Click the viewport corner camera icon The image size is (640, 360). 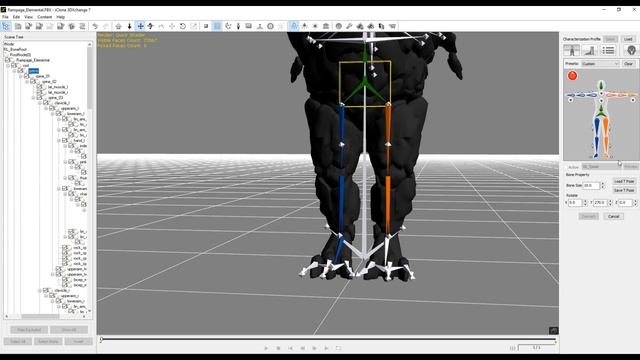(553, 330)
